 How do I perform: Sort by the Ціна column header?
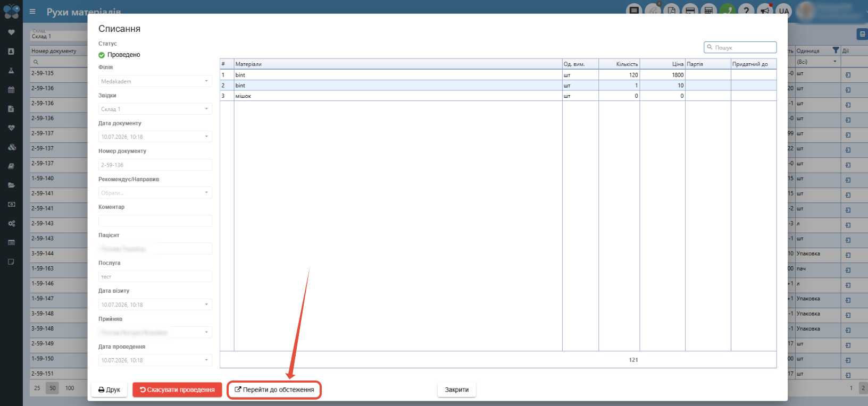pyautogui.click(x=662, y=64)
